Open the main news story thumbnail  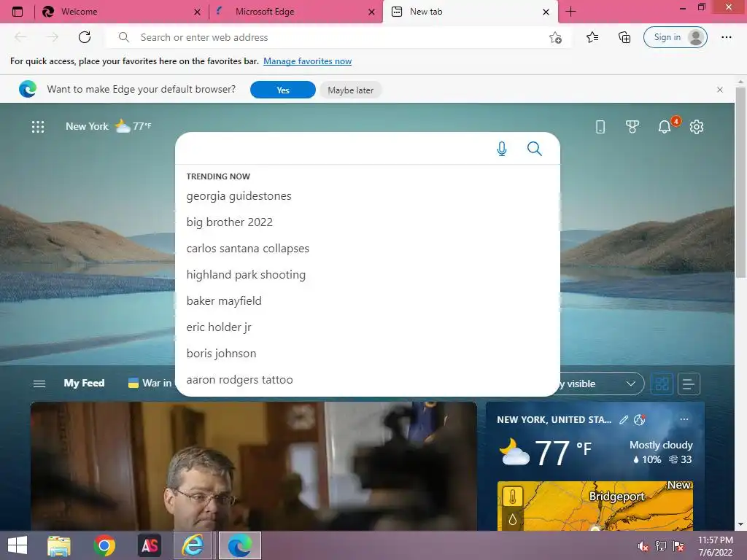click(253, 466)
